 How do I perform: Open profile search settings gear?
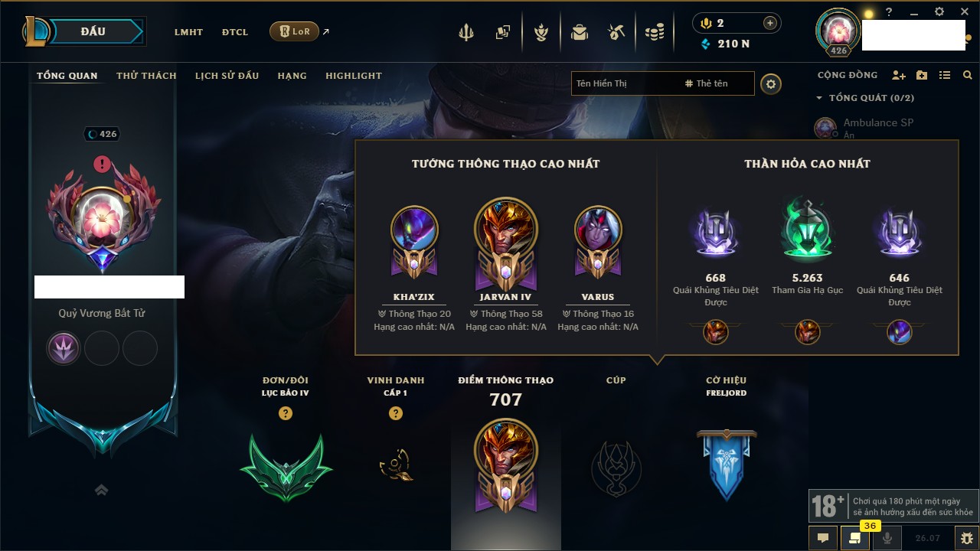tap(771, 83)
